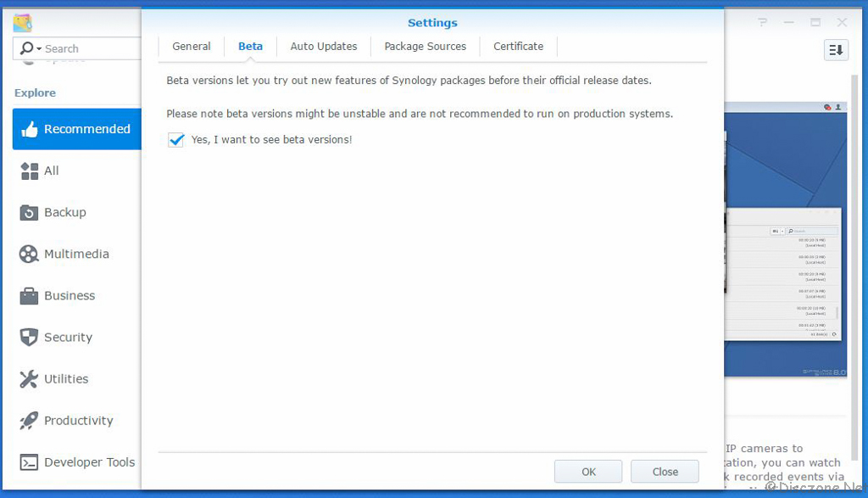Confirm settings with the OK button
Image resolution: width=868 pixels, height=498 pixels.
click(588, 472)
